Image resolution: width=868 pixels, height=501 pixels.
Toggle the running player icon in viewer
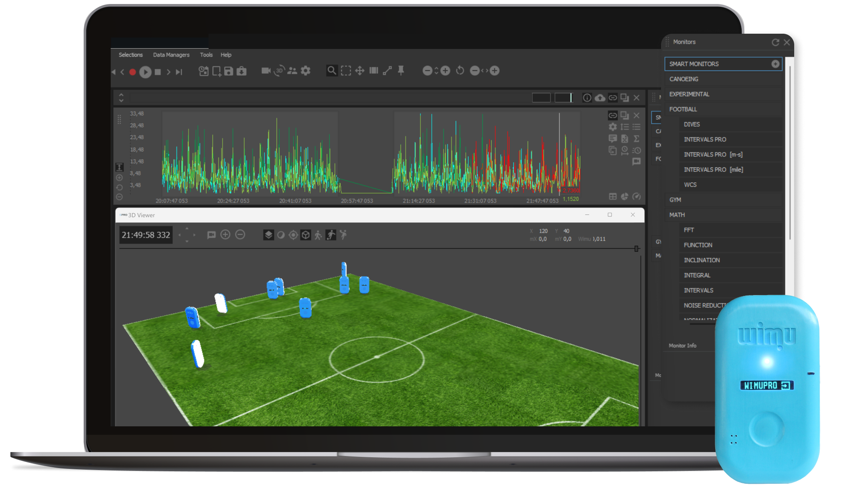[331, 235]
